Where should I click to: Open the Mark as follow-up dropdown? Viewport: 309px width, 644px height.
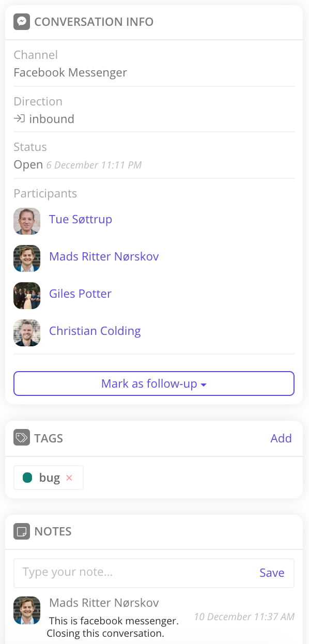[x=154, y=384]
